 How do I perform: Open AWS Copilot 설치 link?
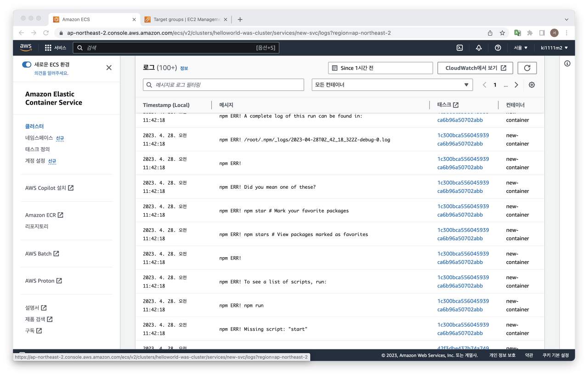pyautogui.click(x=49, y=188)
